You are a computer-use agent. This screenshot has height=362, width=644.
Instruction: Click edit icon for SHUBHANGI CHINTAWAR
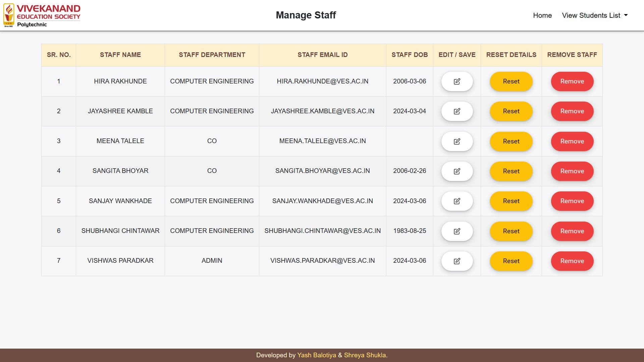(x=457, y=231)
